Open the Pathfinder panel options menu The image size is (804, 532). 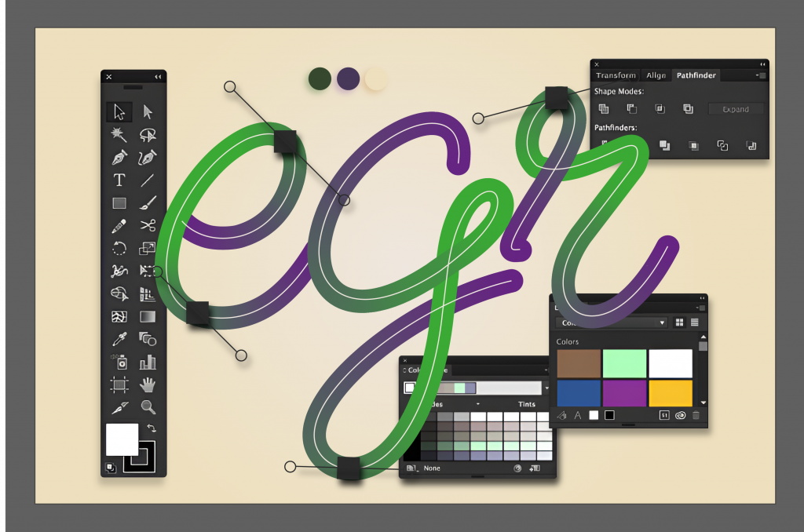pyautogui.click(x=761, y=75)
